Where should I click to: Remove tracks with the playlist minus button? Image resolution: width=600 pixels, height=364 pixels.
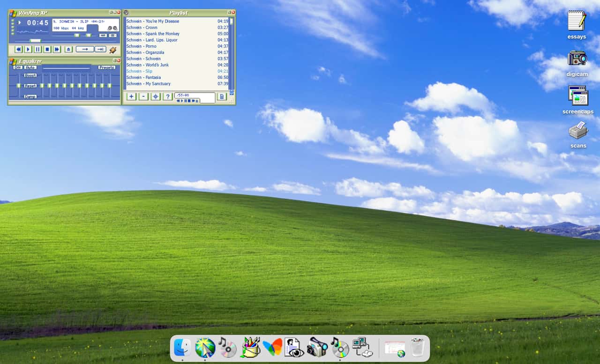(x=143, y=97)
